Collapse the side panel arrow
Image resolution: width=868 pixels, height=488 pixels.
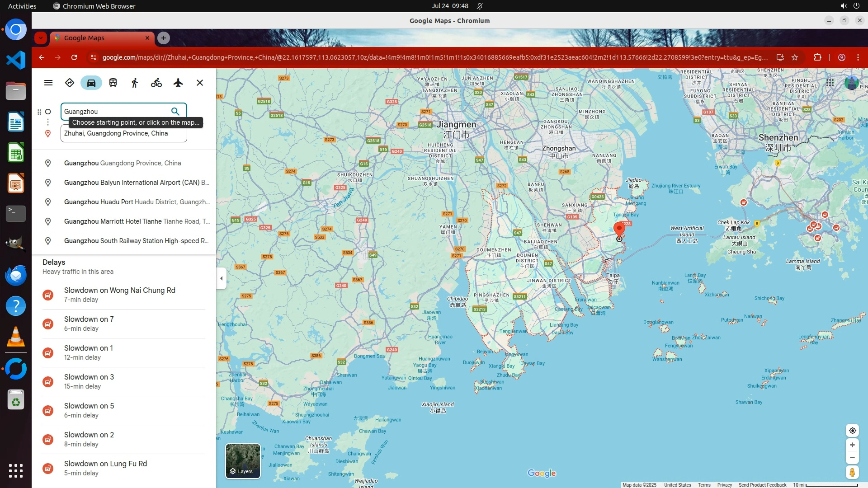(x=222, y=278)
